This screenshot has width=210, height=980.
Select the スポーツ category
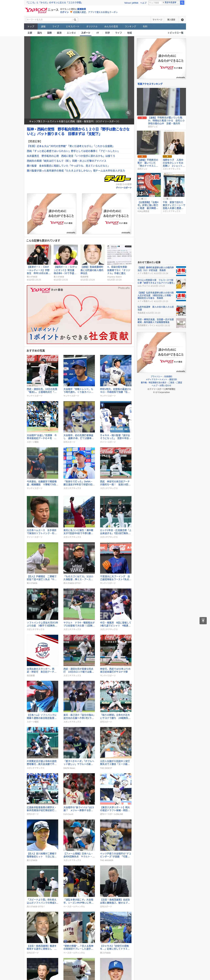point(86,33)
